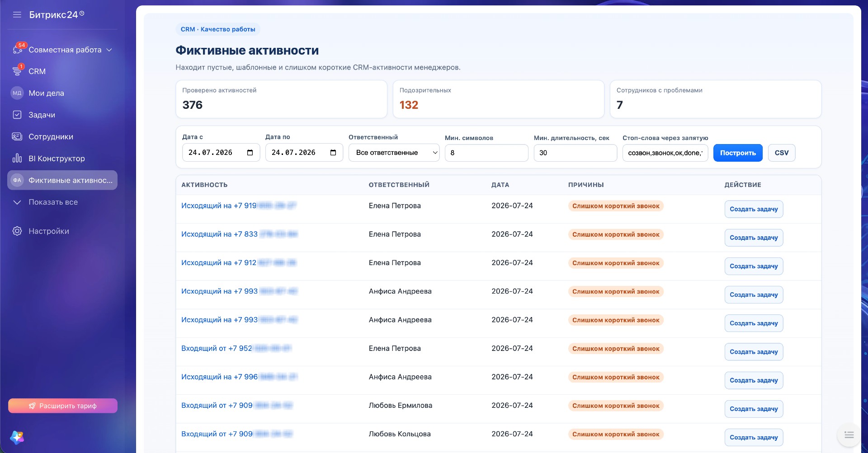Click the Подозрительных value 132
This screenshot has width=868, height=453.
click(409, 105)
